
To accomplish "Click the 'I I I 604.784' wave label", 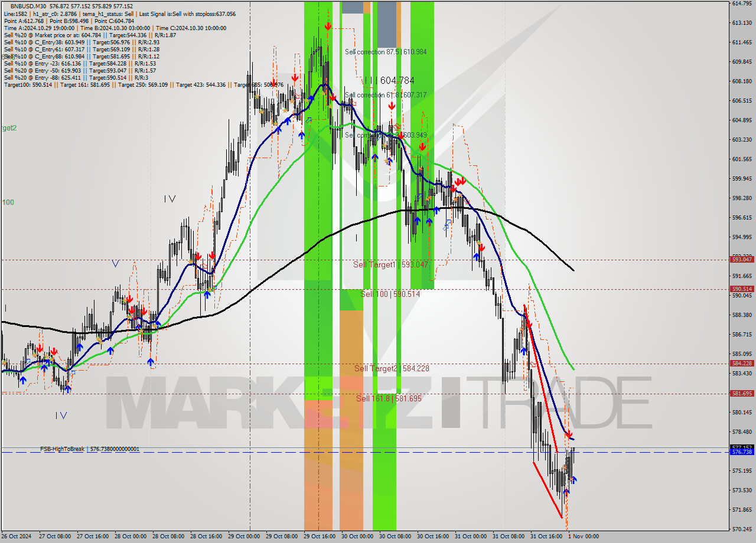I will coord(389,80).
